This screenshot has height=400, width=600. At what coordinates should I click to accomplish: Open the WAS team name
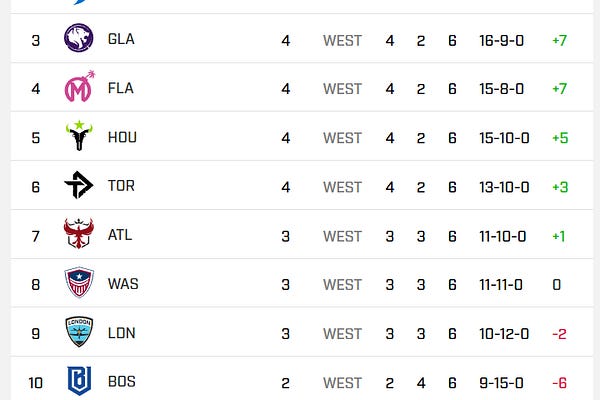[123, 284]
